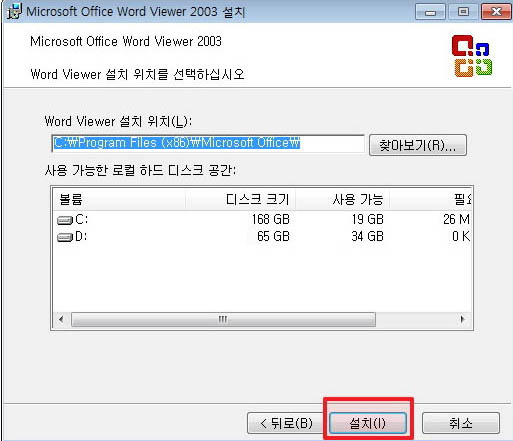
Task: Click the 168 GB disk size cell
Action: click(x=270, y=219)
